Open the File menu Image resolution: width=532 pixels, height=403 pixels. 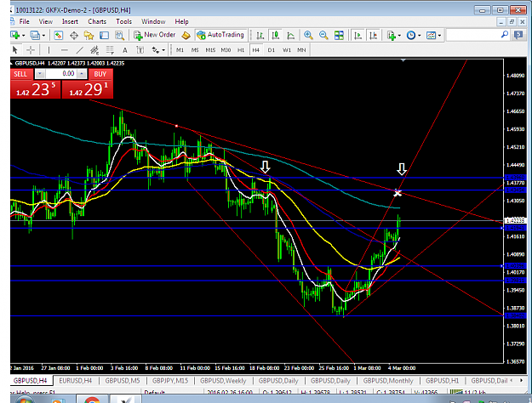pos(24,22)
